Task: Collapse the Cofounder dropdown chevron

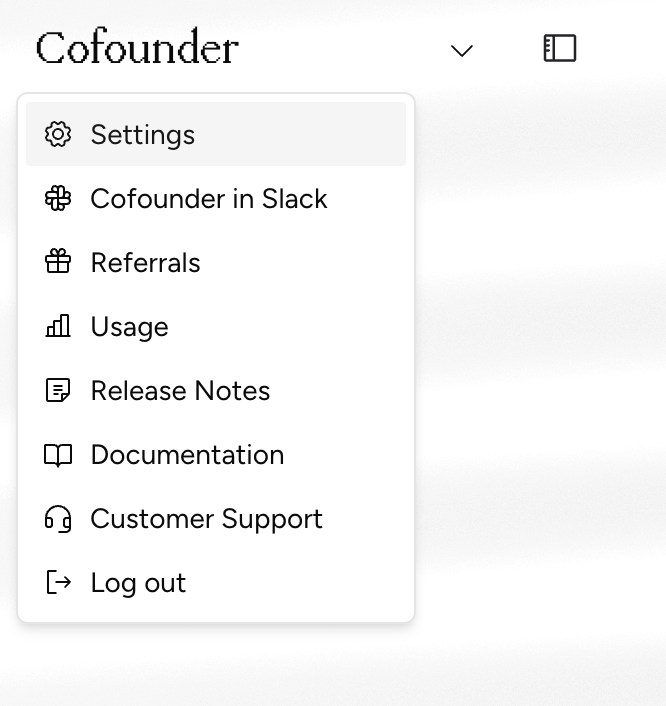Action: pyautogui.click(x=461, y=50)
